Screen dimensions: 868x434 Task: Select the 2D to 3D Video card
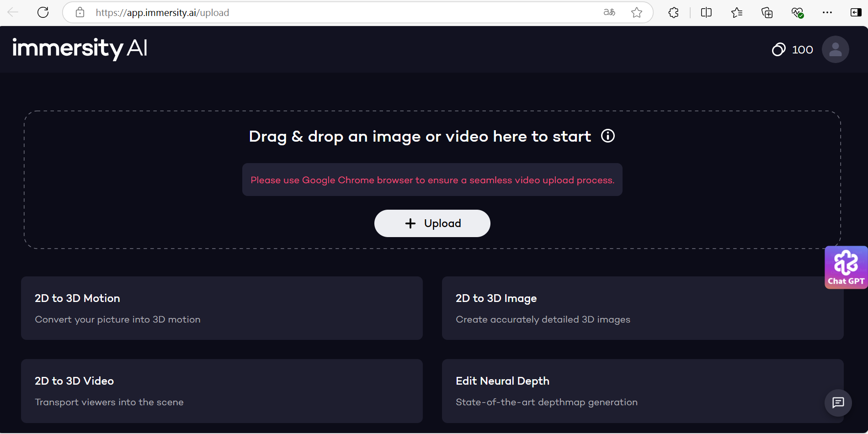[x=222, y=391]
